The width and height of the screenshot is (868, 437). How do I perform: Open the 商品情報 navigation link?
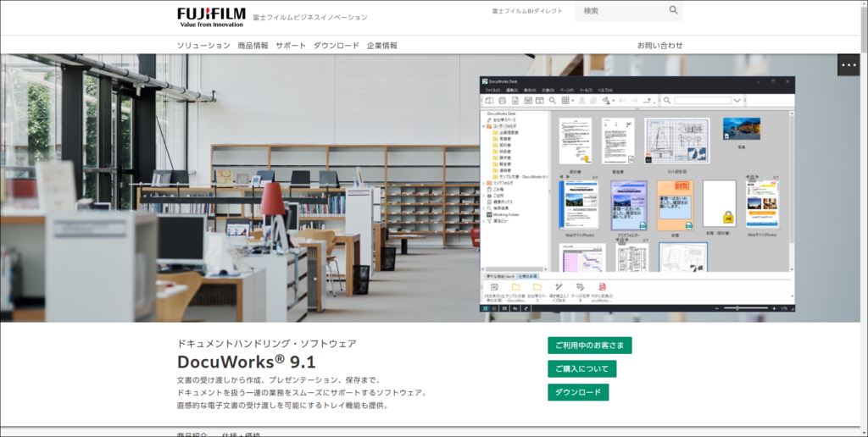click(253, 46)
